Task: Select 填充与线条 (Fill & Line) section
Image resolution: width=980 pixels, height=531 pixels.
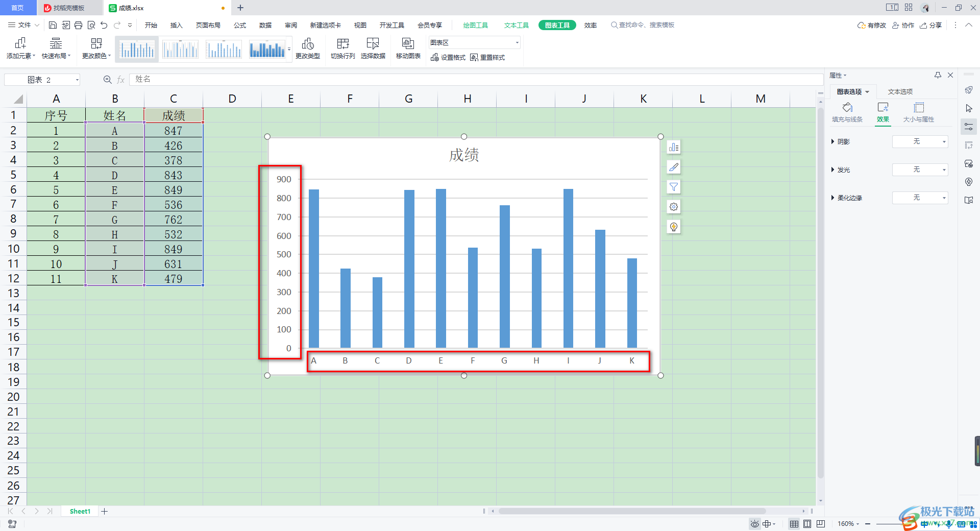Action: 847,113
